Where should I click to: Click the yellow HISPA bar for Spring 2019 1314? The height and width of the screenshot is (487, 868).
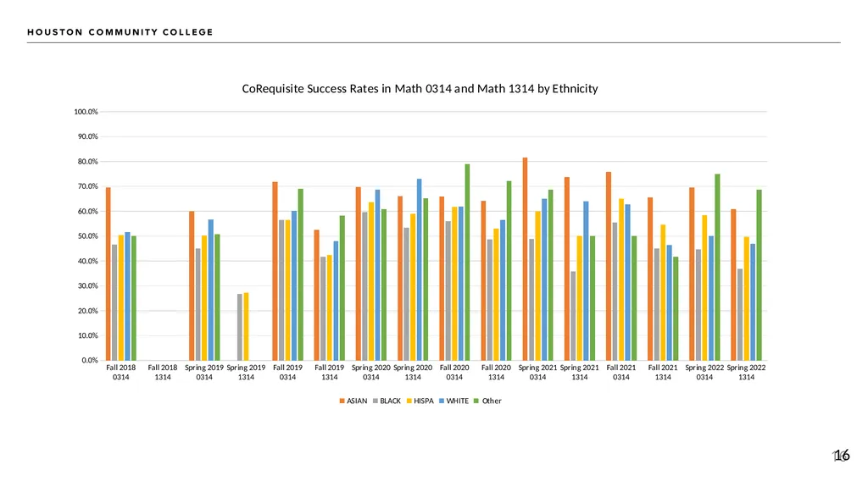tap(247, 327)
